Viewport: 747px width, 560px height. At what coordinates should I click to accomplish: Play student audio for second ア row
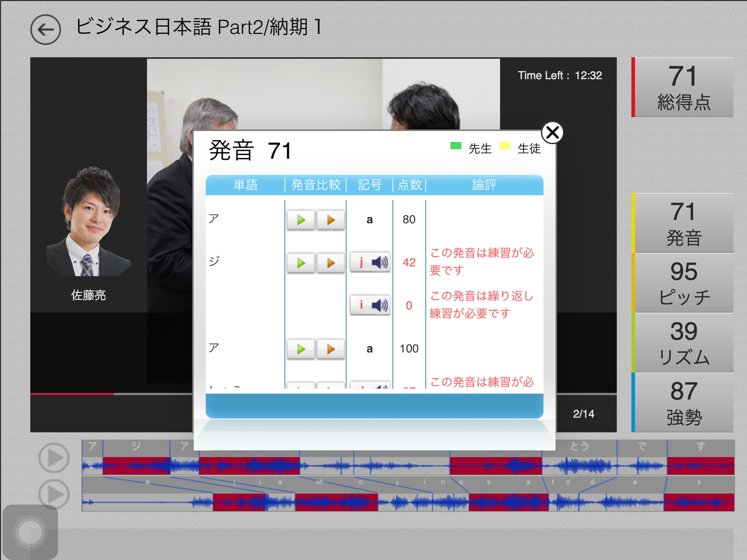coord(331,349)
